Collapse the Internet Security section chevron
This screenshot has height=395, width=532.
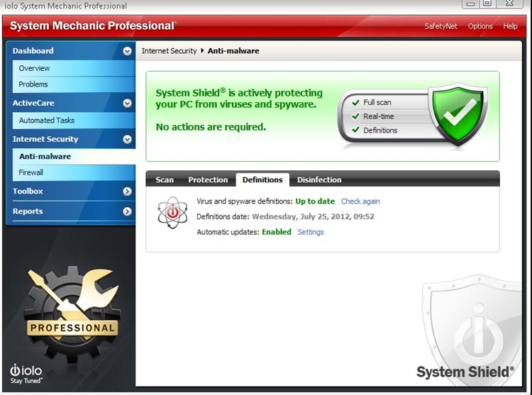click(x=127, y=140)
